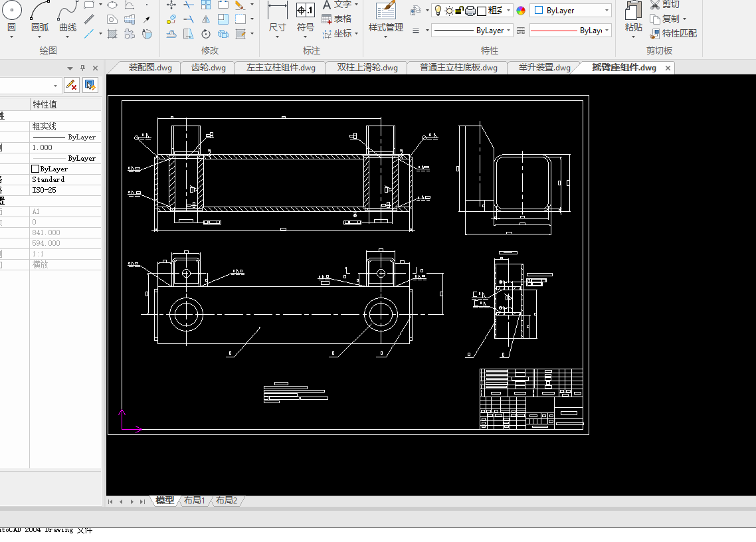Toggle the ByLayer color box in properties
Screen dimensions: 756x542
[x=36, y=169]
